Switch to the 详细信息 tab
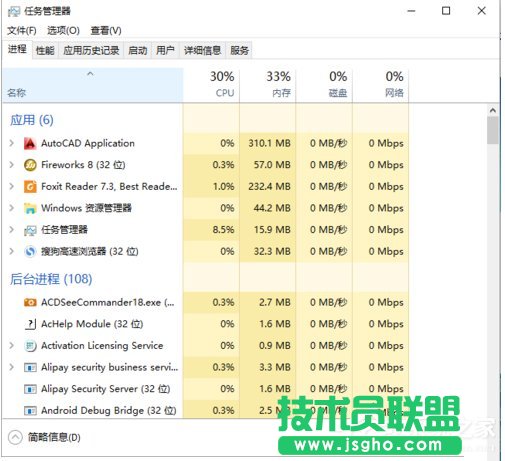This screenshot has width=505, height=461. point(203,51)
